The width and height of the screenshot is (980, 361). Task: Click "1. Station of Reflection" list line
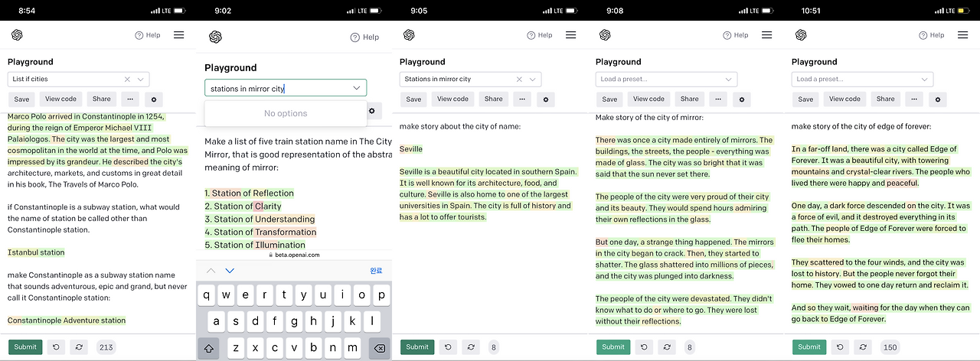pos(250,194)
